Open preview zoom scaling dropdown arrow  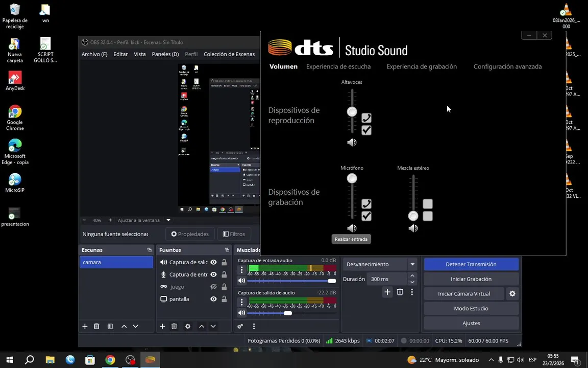pyautogui.click(x=168, y=220)
